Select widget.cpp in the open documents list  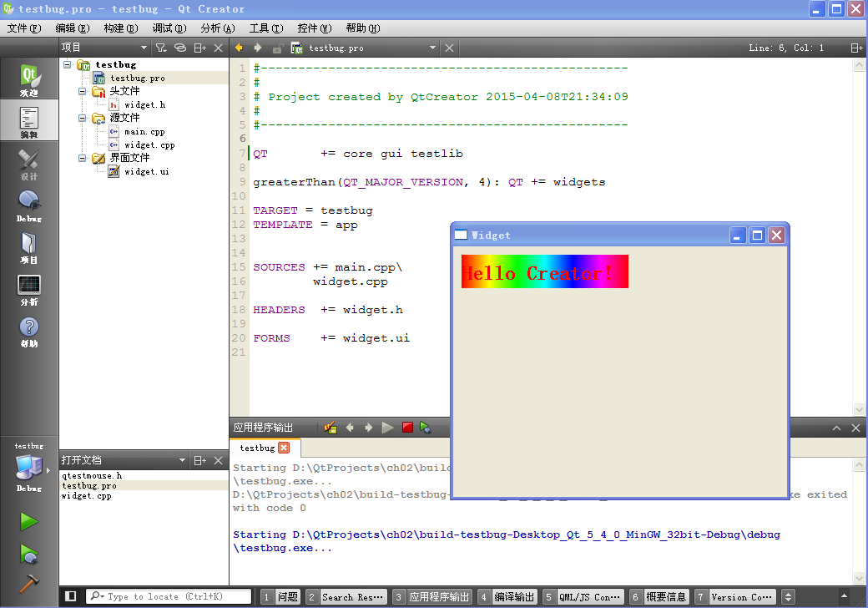click(86, 495)
